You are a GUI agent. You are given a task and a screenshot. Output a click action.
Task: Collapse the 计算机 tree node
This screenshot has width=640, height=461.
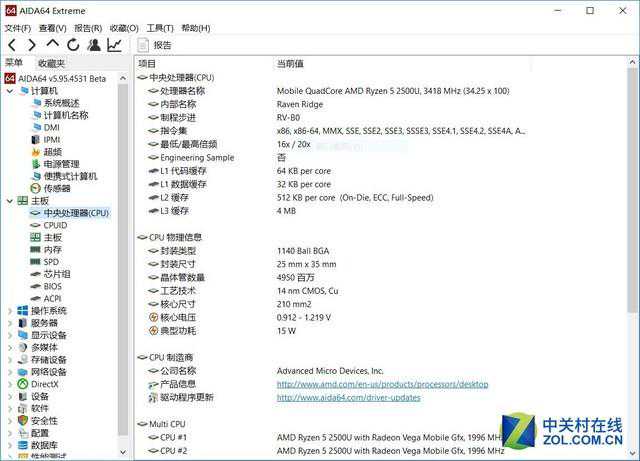point(10,91)
